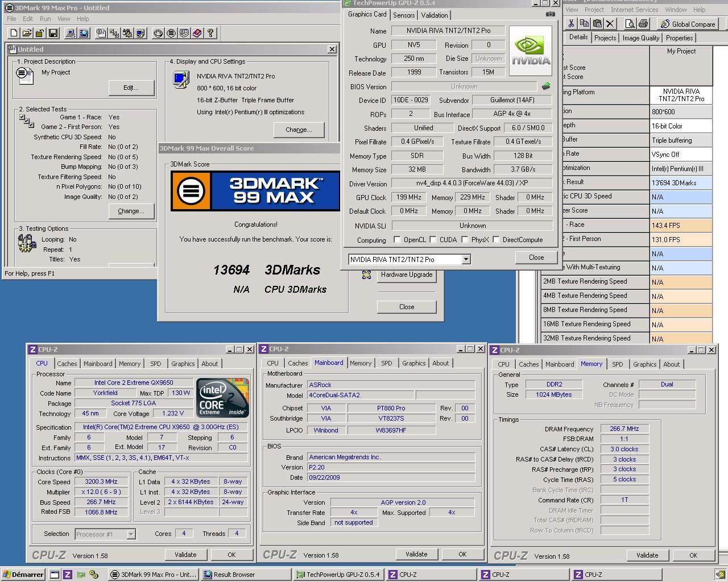Open the Graphics tab in Mainboard CPU-Z window
This screenshot has height=582, width=728.
413,363
